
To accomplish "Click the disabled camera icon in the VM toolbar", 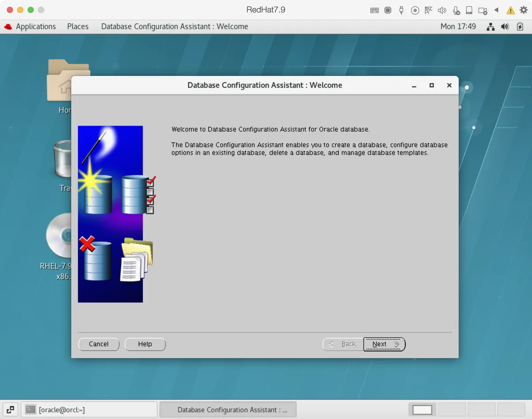I will (x=483, y=10).
